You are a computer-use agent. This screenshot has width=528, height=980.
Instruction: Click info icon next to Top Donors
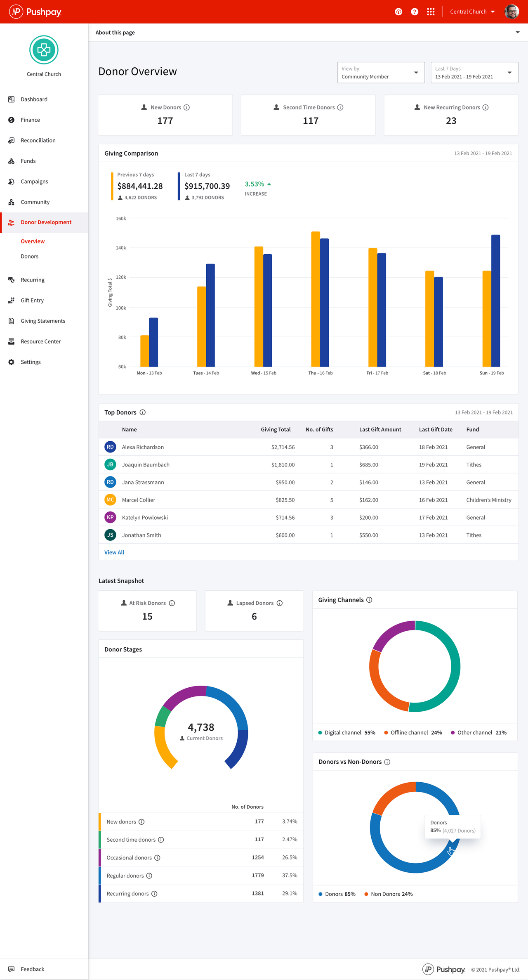click(143, 412)
